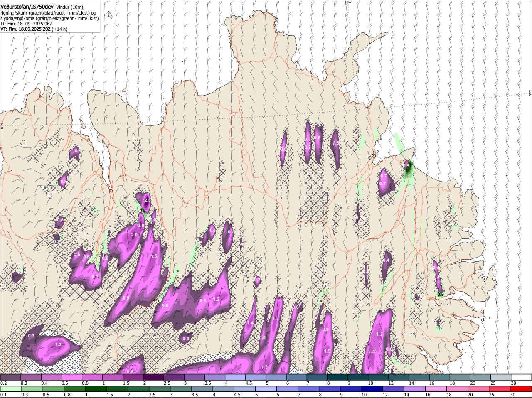This screenshot has width=532, height=398.
Task: Click the 15W longitude label at top edge
Action: [348, 2]
